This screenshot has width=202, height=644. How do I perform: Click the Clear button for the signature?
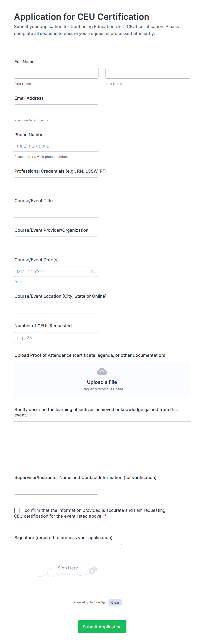(115, 603)
